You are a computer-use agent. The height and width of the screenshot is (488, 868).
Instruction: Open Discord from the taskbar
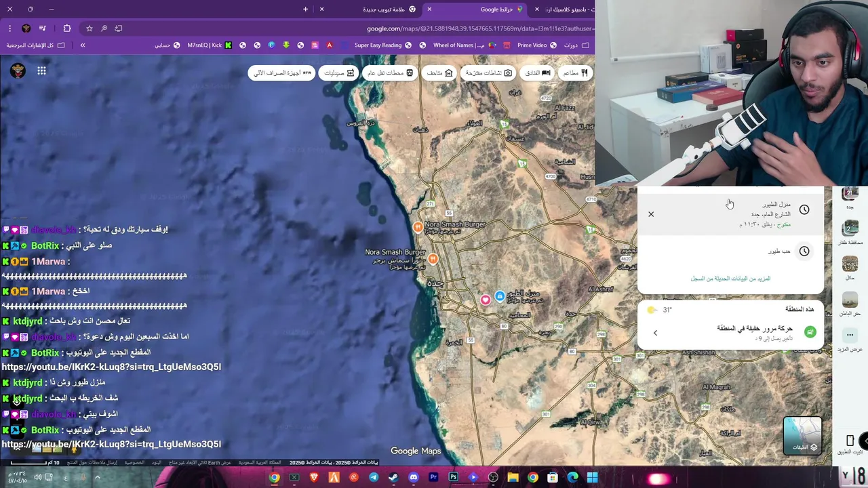(x=414, y=477)
